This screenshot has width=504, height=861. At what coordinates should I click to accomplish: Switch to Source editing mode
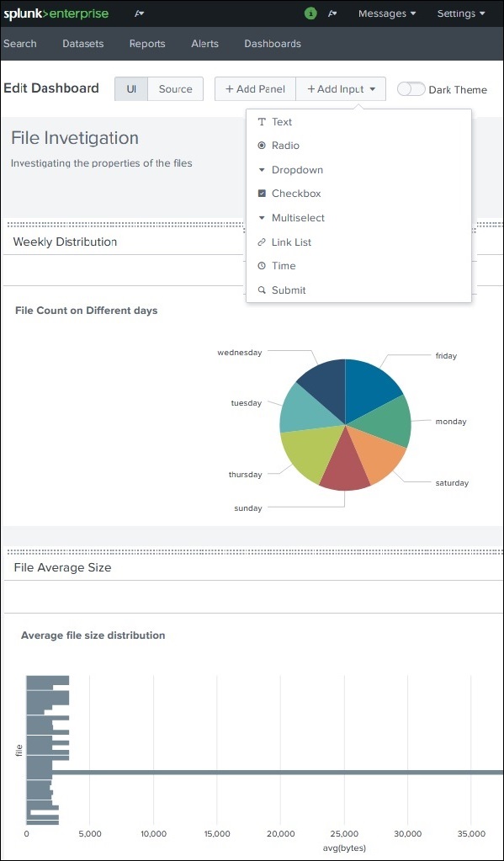tap(175, 88)
